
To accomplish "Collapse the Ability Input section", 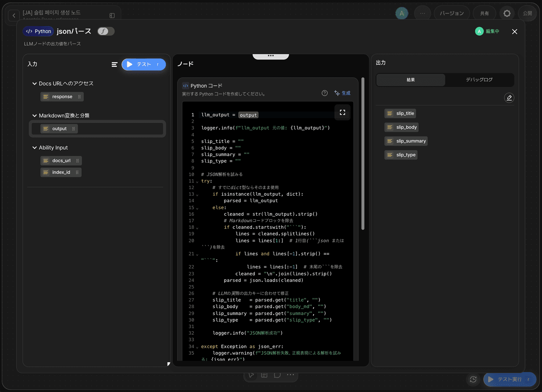I will pos(34,148).
